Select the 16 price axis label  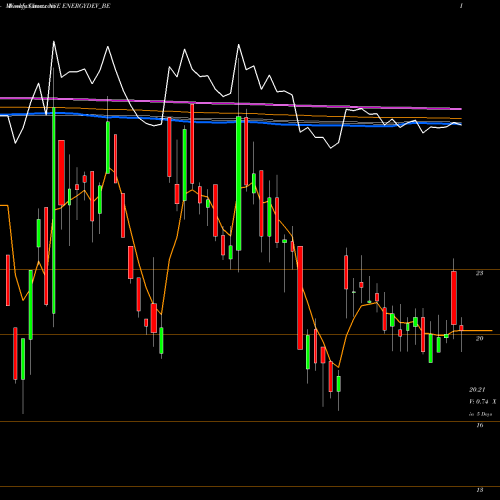click(x=480, y=425)
